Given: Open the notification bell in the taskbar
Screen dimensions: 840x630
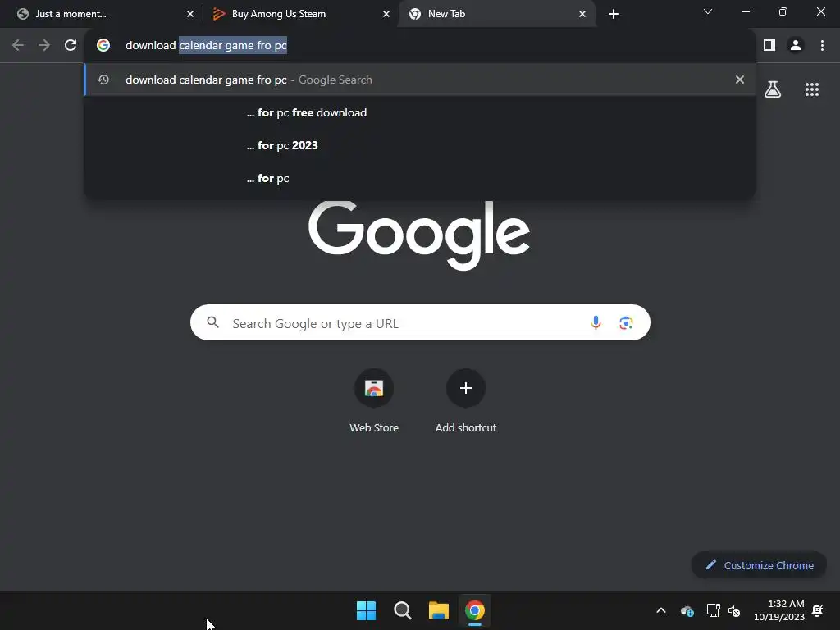Looking at the screenshot, I should pos(818,610).
